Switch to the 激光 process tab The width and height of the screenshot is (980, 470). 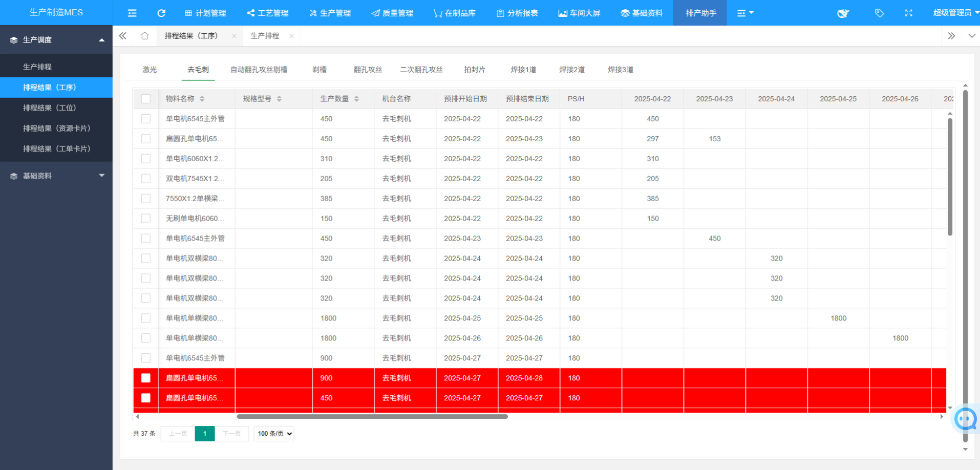[x=150, y=70]
